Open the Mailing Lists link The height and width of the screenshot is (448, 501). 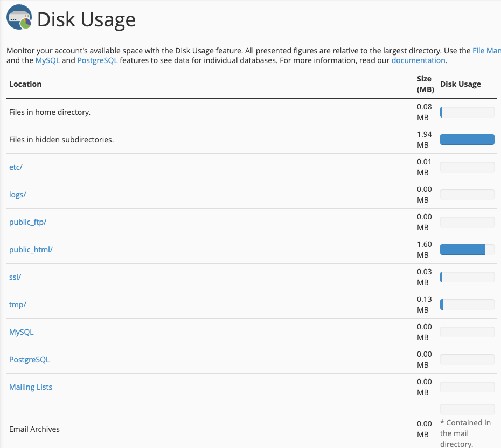coord(31,387)
